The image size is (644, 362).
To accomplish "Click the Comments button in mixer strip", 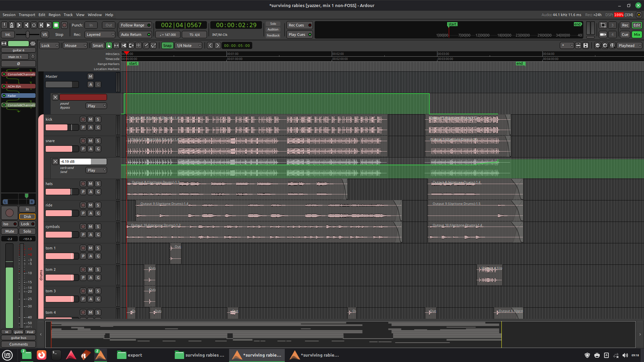I will (x=18, y=344).
